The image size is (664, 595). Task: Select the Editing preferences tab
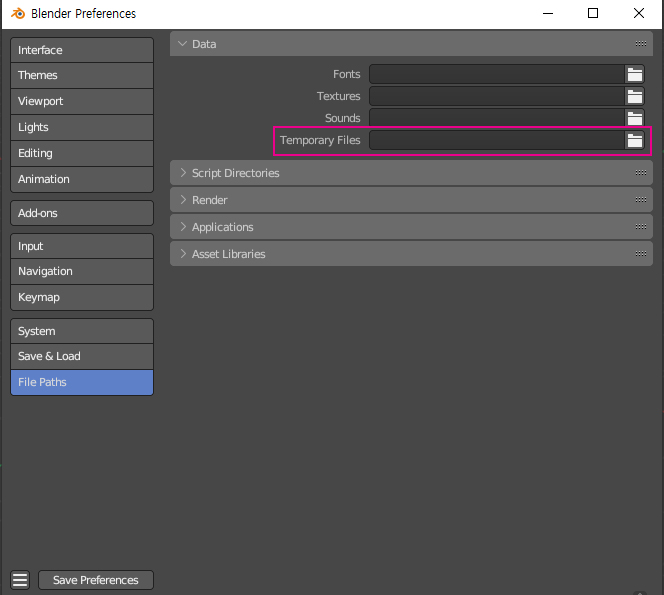82,153
